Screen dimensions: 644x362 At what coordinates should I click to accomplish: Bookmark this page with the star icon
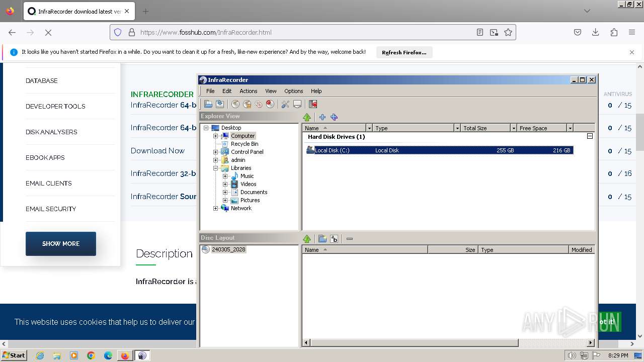click(x=508, y=32)
